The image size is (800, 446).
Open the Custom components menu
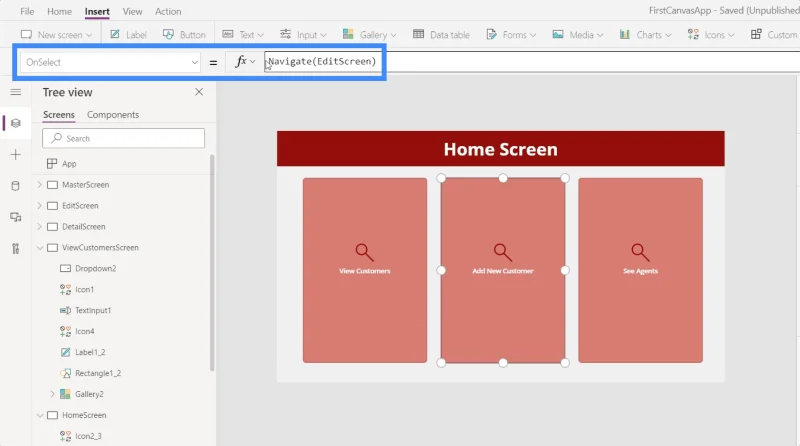click(x=774, y=35)
